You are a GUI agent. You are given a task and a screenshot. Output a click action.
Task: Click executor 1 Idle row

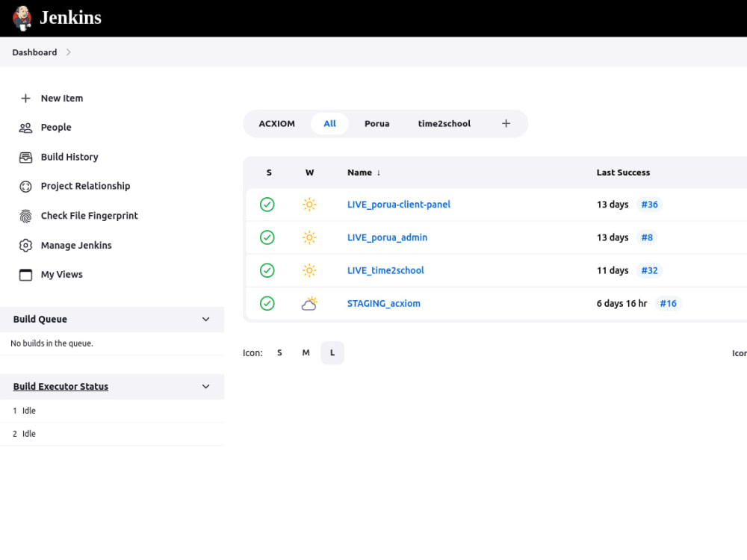[112, 411]
